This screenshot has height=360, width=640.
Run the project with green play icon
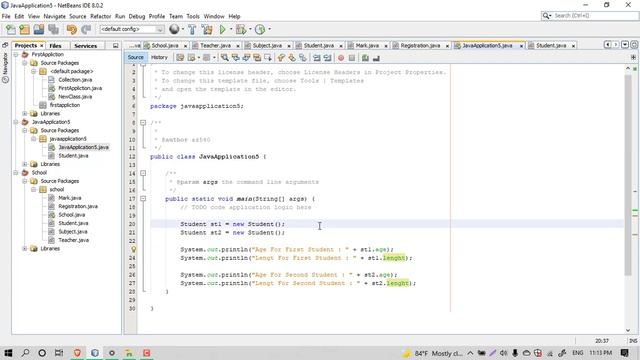click(x=222, y=29)
